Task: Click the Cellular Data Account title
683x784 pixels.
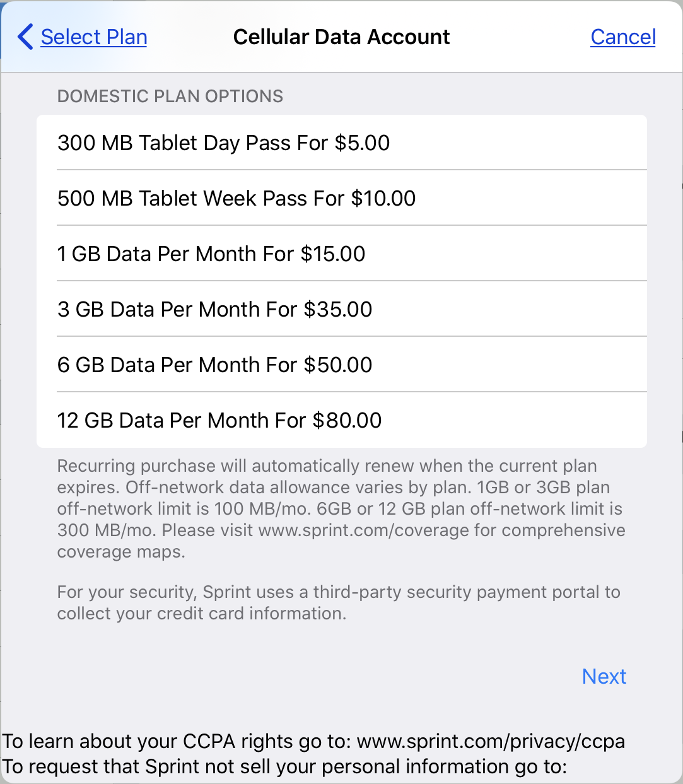Action: [341, 37]
